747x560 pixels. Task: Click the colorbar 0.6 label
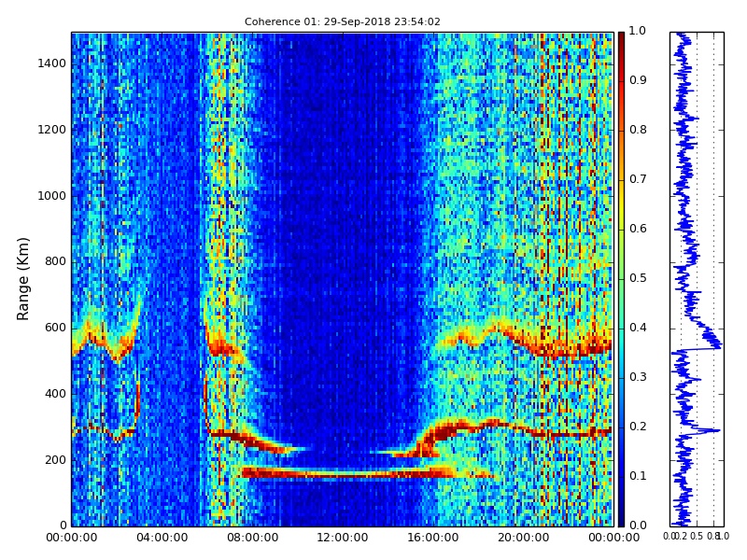click(x=638, y=229)
